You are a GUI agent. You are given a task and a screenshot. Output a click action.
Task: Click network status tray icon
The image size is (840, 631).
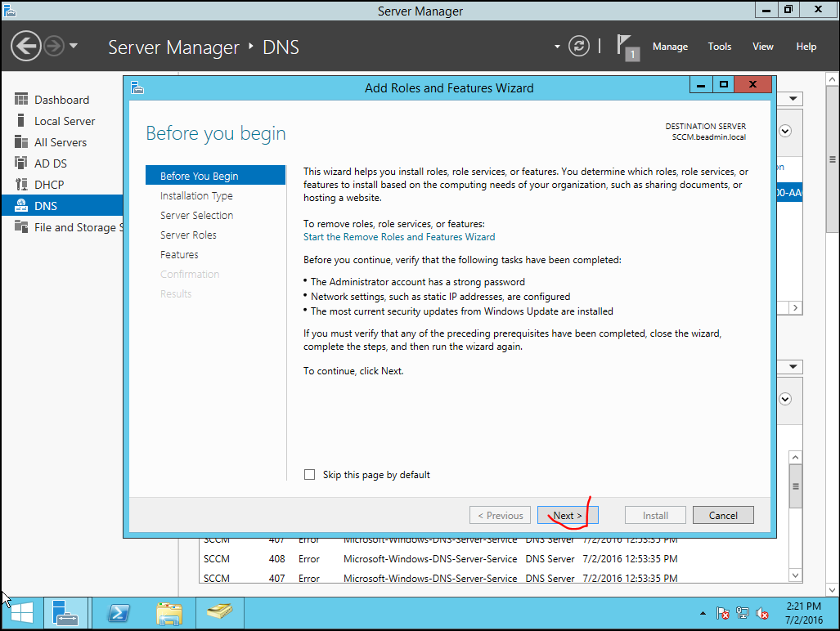(743, 613)
